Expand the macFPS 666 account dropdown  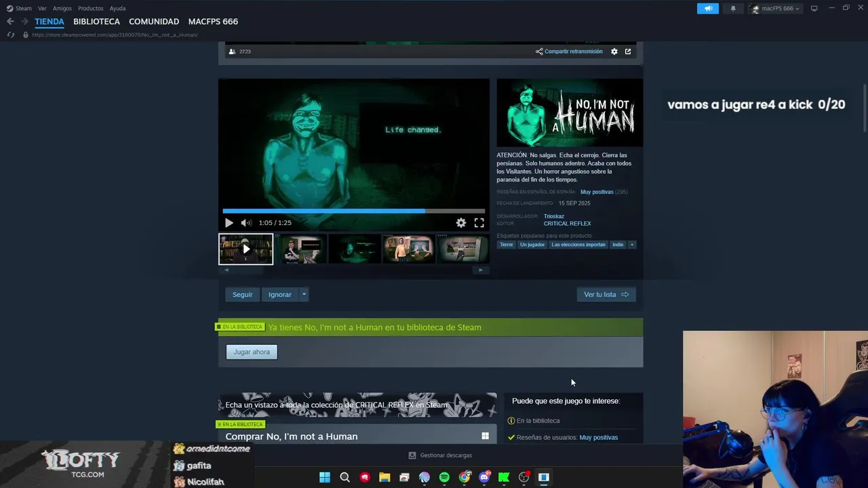(x=776, y=8)
